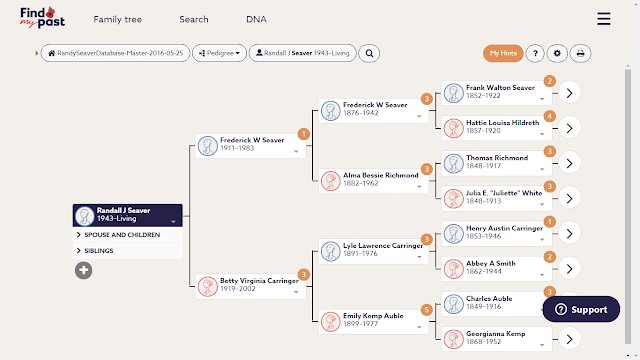This screenshot has height=360, width=640.
Task: Open the Support chat button
Action: [x=581, y=309]
